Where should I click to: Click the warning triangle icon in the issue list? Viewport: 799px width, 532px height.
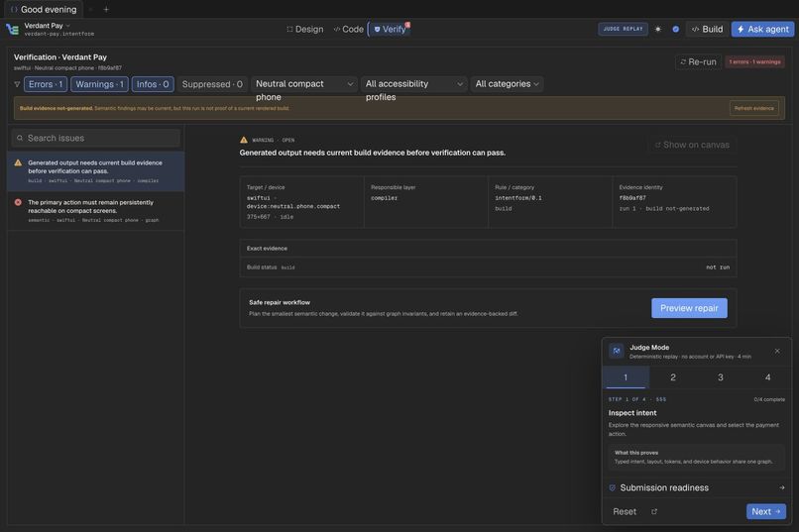[x=18, y=162]
